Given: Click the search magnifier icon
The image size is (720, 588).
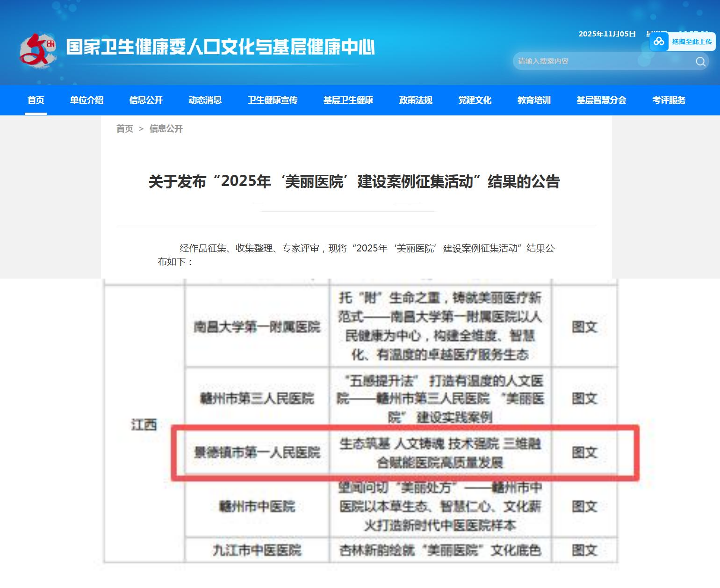Looking at the screenshot, I should click(700, 61).
